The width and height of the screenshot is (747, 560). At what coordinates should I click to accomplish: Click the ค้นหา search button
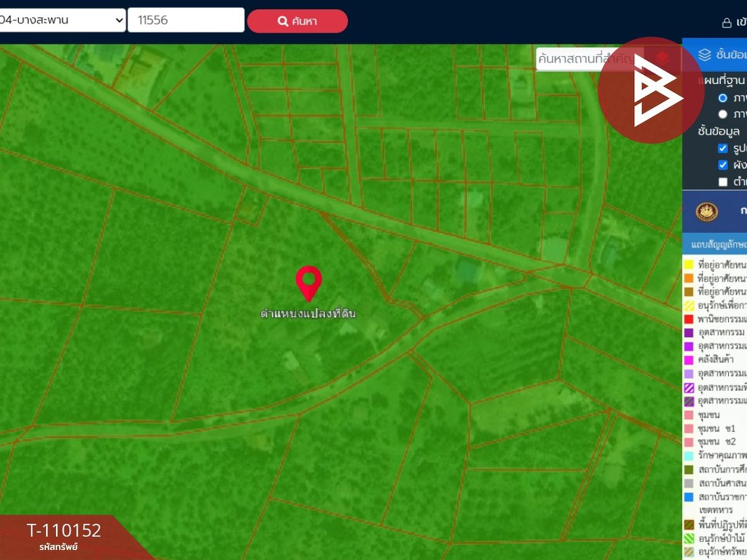[298, 21]
